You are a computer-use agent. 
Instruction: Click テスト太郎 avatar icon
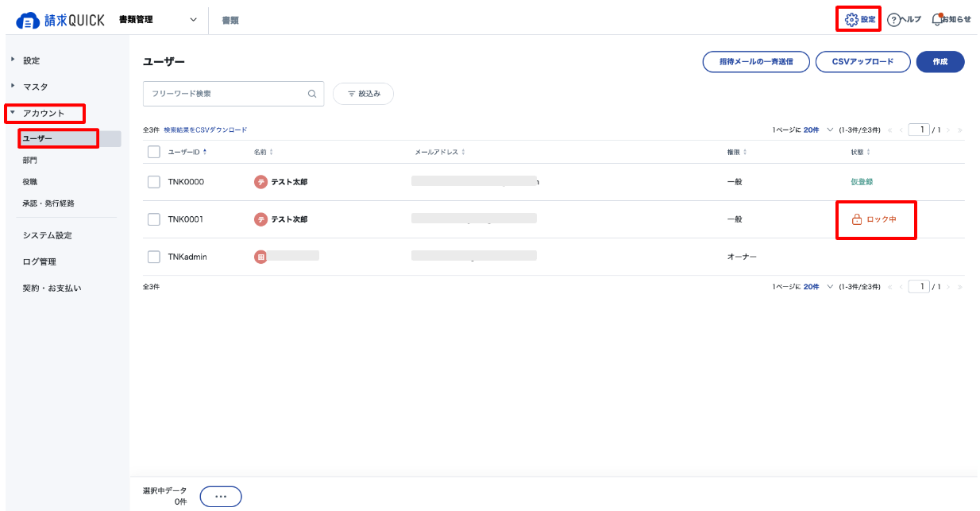(x=260, y=182)
